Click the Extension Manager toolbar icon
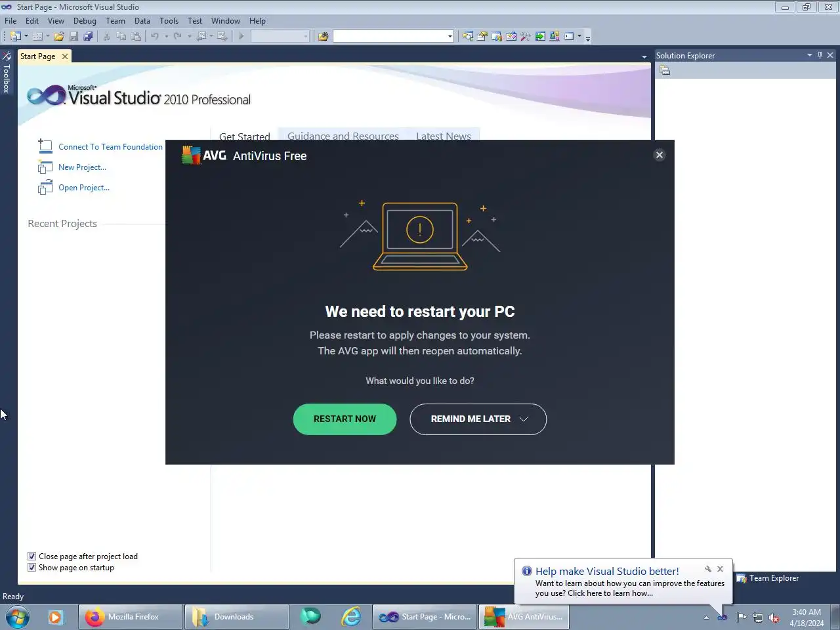 coord(555,36)
